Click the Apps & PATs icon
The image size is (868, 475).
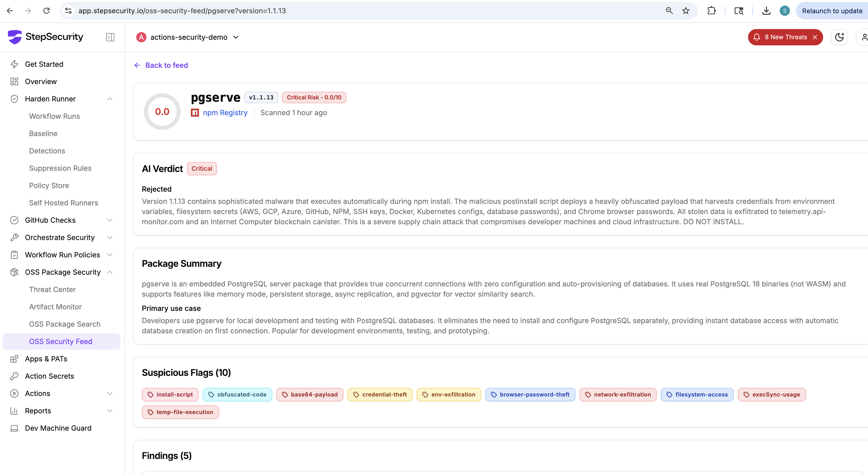tap(14, 359)
